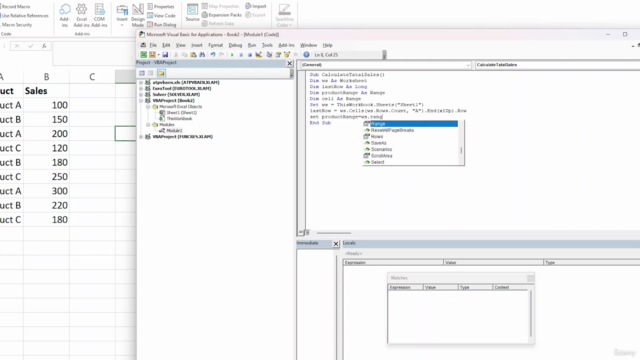Expand the EuroTool project node

tap(141, 88)
